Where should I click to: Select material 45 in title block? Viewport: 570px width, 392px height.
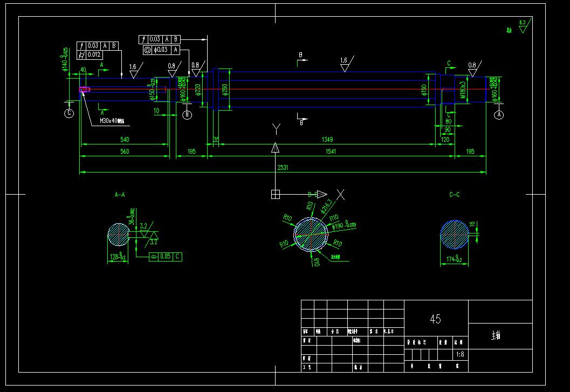click(x=436, y=319)
